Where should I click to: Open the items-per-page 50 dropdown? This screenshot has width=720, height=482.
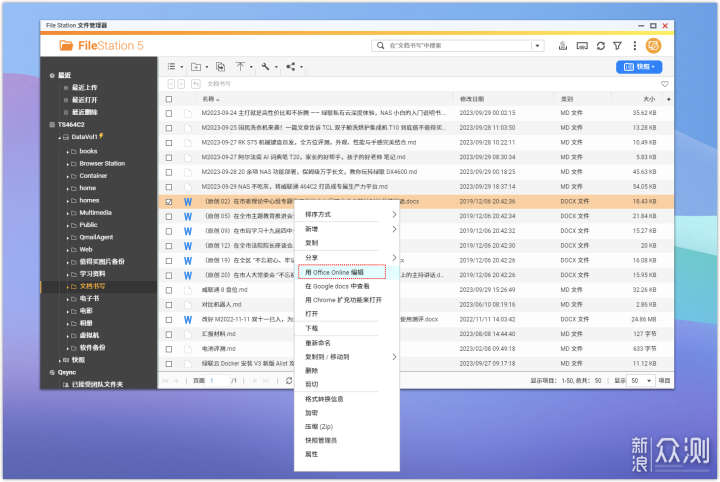click(x=641, y=381)
